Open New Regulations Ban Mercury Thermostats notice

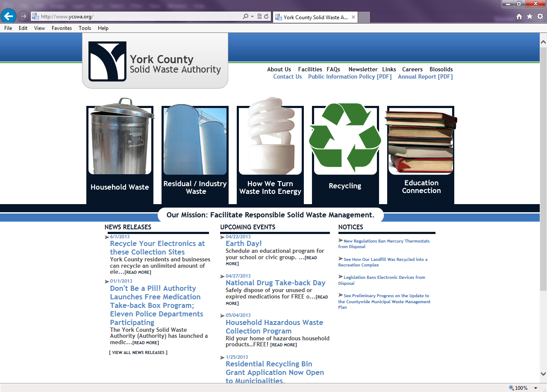pyautogui.click(x=384, y=244)
